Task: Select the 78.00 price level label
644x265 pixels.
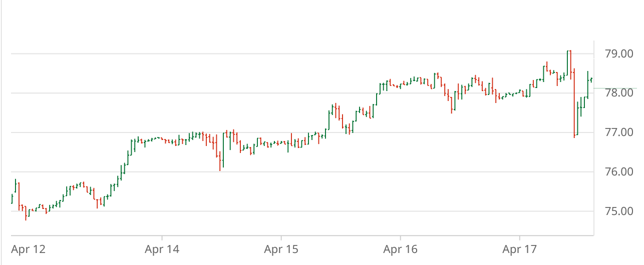Action: [615, 93]
